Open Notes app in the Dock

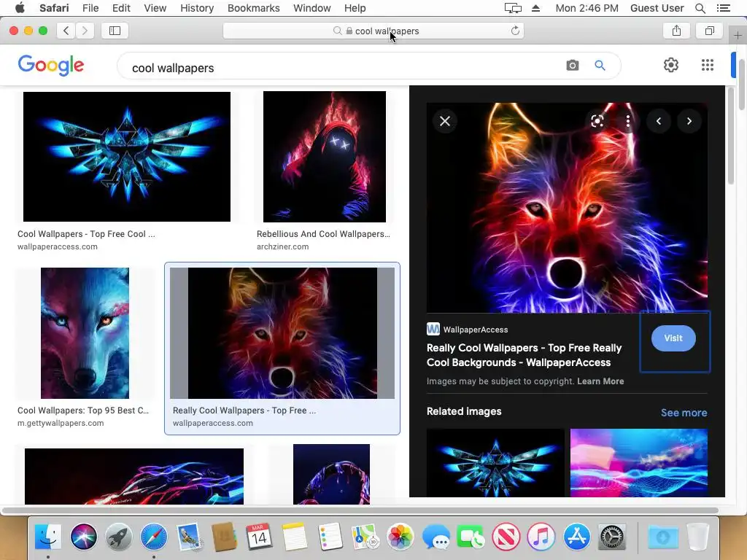click(x=294, y=537)
